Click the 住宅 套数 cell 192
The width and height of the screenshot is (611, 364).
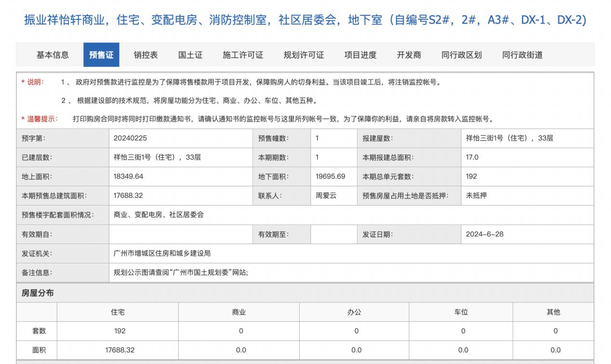[120, 331]
